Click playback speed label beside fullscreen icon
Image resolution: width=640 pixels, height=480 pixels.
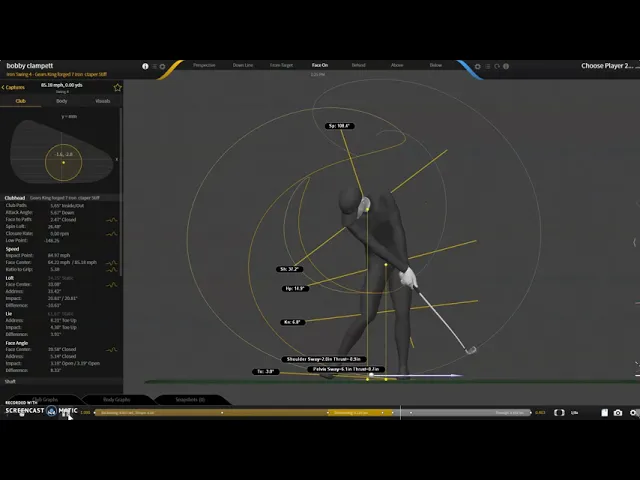574,413
